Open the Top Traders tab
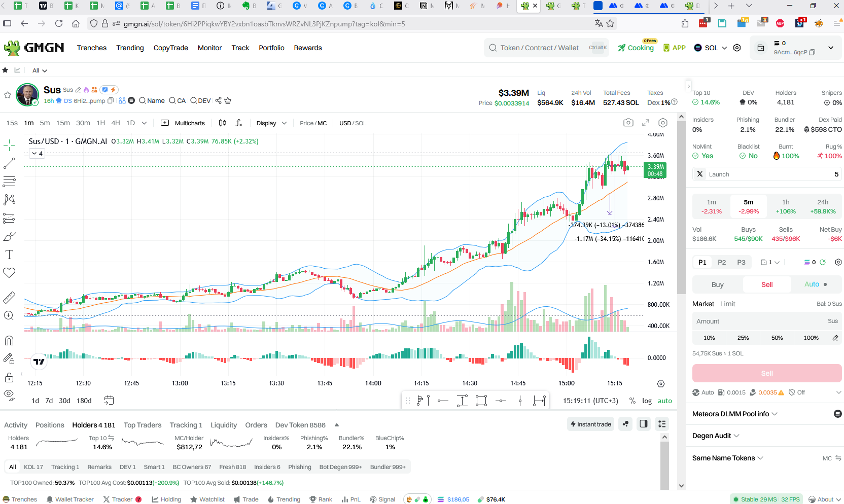 [x=143, y=425]
